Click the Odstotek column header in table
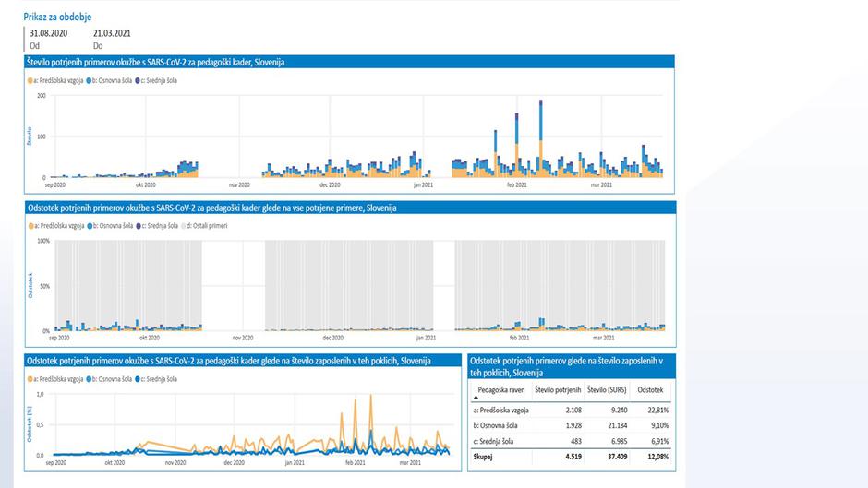 [x=654, y=390]
